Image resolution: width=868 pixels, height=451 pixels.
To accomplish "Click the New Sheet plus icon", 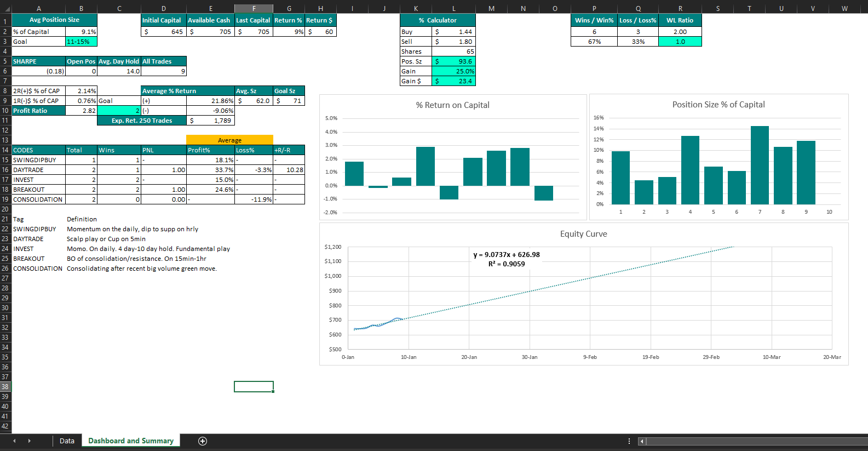I will (203, 441).
